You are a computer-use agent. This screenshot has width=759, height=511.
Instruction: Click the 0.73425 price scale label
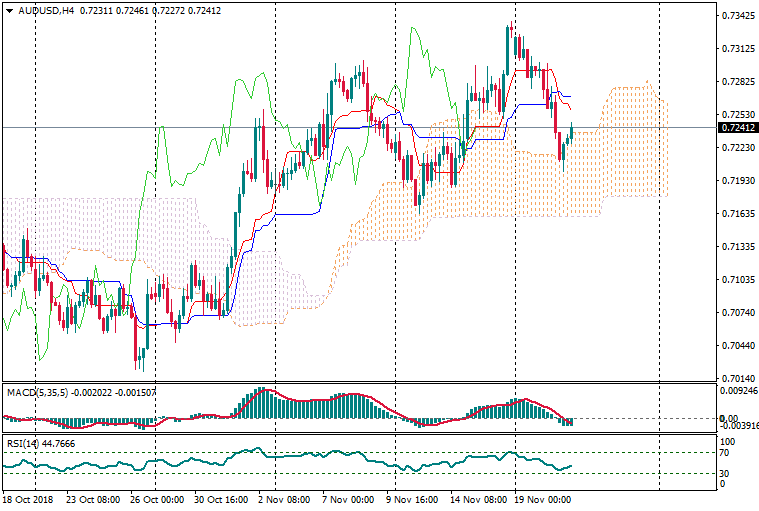[x=736, y=17]
